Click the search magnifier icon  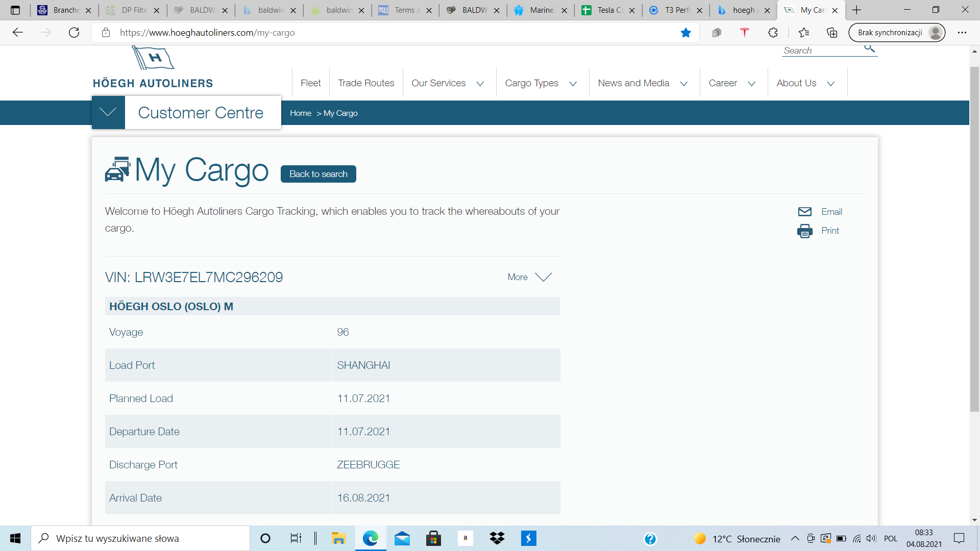pyautogui.click(x=869, y=48)
